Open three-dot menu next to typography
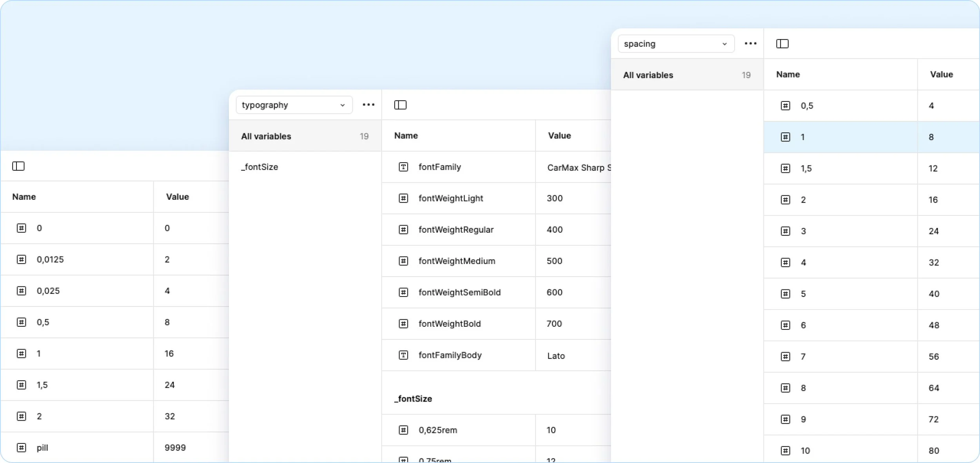Image resolution: width=980 pixels, height=463 pixels. click(368, 105)
